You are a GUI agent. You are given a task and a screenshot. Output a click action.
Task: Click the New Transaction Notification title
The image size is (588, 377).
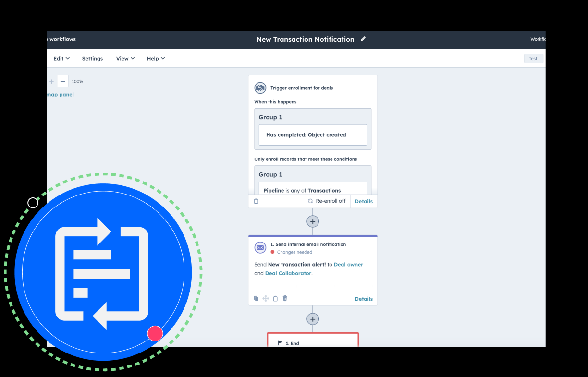[x=306, y=39]
